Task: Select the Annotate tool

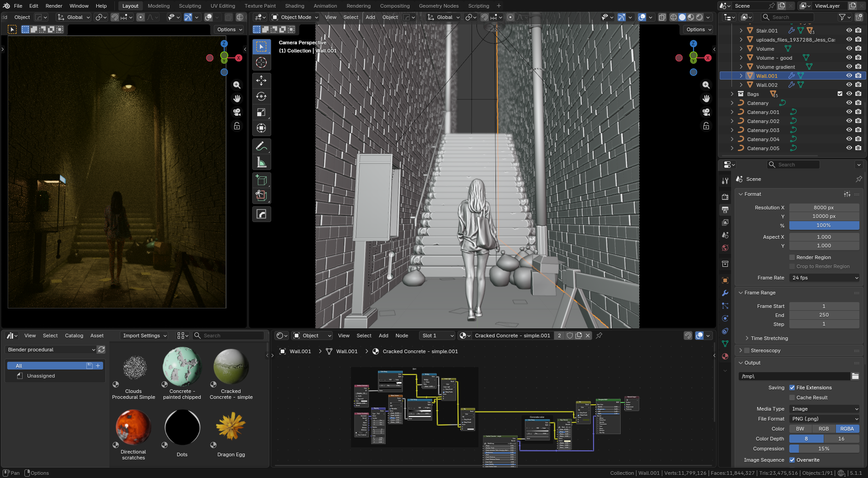Action: (x=261, y=146)
